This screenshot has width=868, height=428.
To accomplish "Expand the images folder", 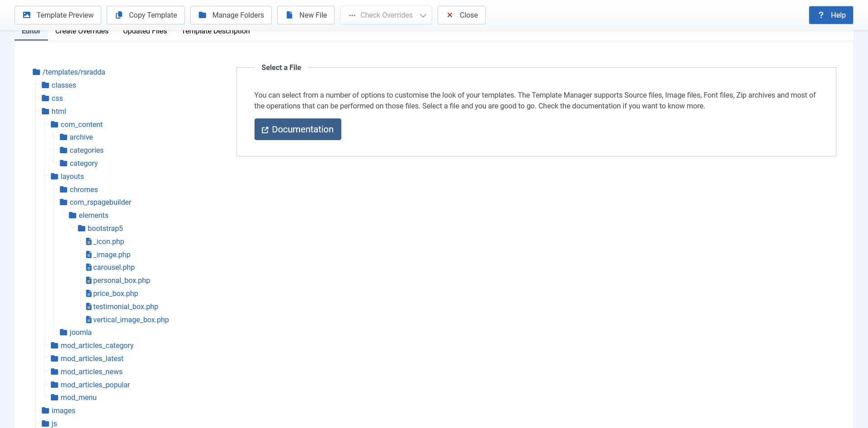I will click(x=63, y=411).
